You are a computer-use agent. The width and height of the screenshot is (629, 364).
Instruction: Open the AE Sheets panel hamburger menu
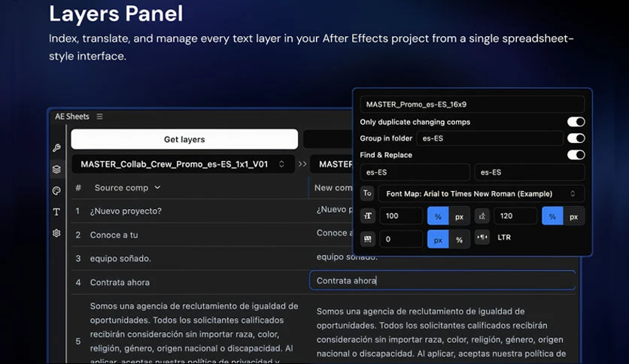click(99, 117)
